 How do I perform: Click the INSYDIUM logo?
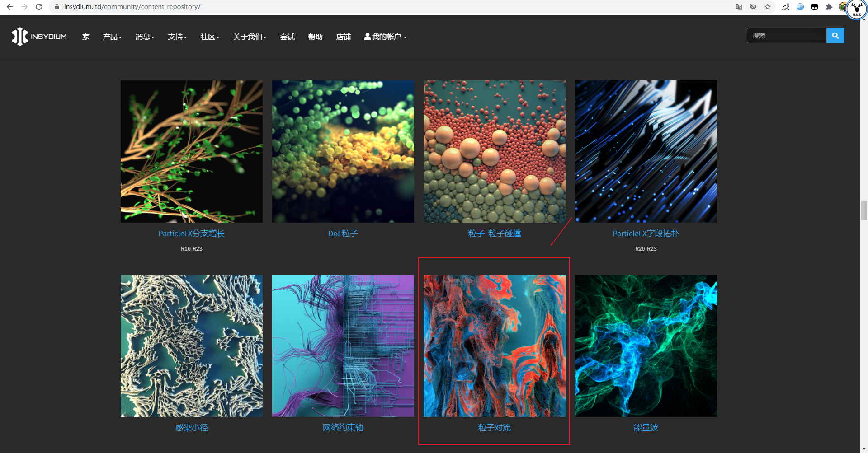click(39, 37)
